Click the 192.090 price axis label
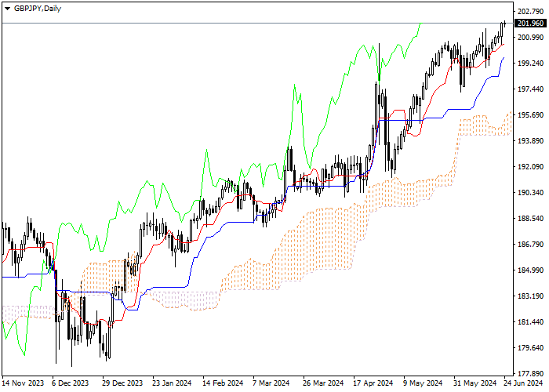This screenshot has height=392, width=549. pos(530,166)
